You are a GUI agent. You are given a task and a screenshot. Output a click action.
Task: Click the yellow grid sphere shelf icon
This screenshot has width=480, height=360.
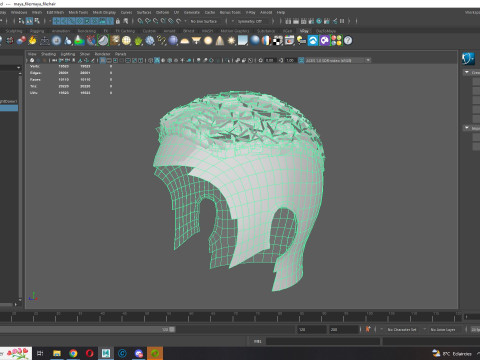pyautogui.click(x=126, y=41)
